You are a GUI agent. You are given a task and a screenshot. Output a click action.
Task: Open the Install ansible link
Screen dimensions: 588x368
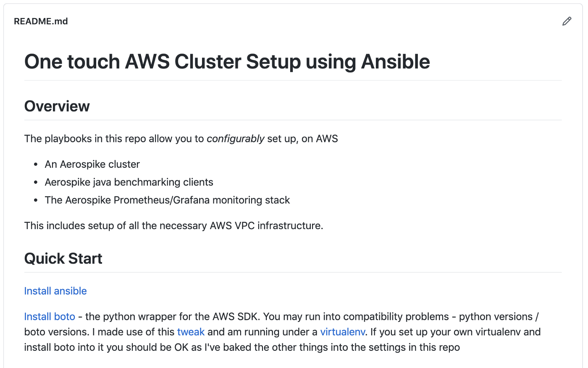click(55, 291)
